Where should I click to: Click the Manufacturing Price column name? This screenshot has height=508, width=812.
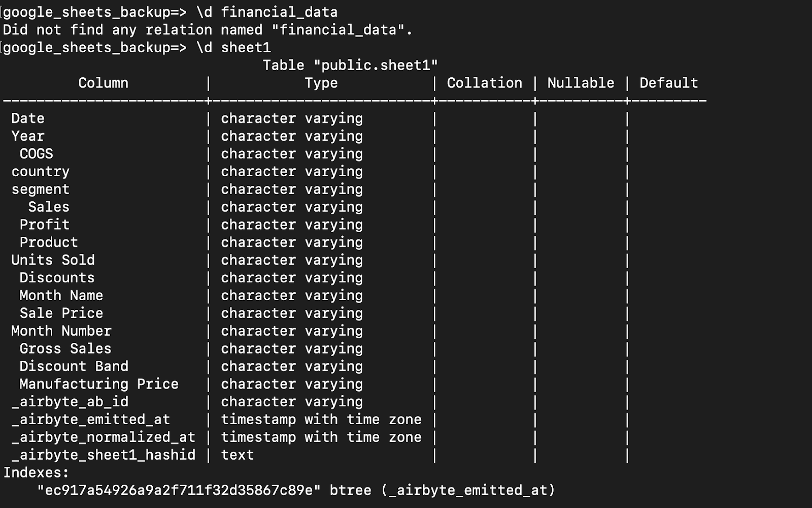pos(99,384)
